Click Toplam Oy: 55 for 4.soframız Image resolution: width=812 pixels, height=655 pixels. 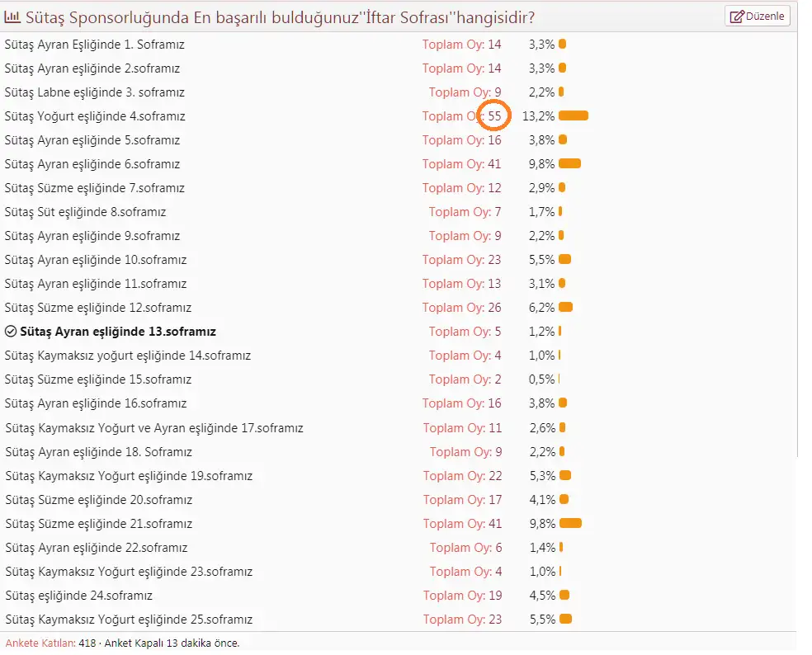pyautogui.click(x=462, y=116)
